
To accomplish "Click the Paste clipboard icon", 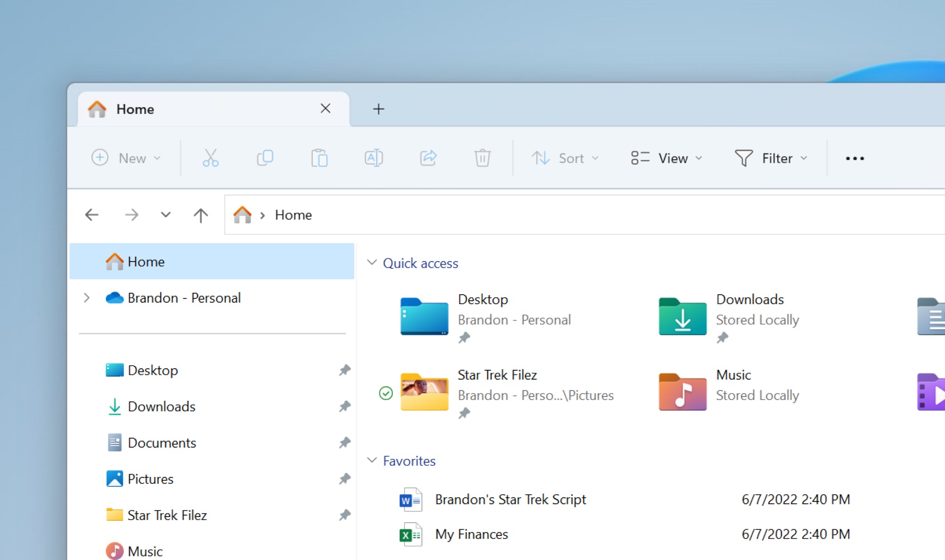I will 319,158.
